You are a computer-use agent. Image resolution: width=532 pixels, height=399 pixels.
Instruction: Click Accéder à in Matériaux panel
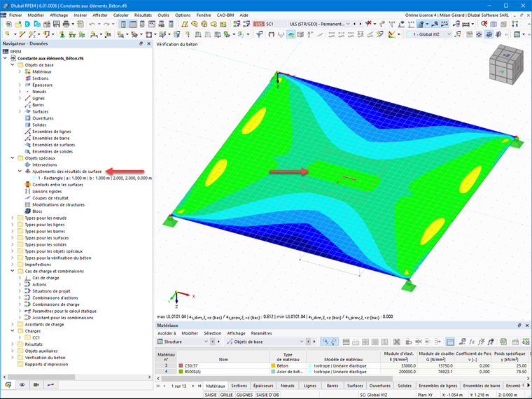pos(167,333)
